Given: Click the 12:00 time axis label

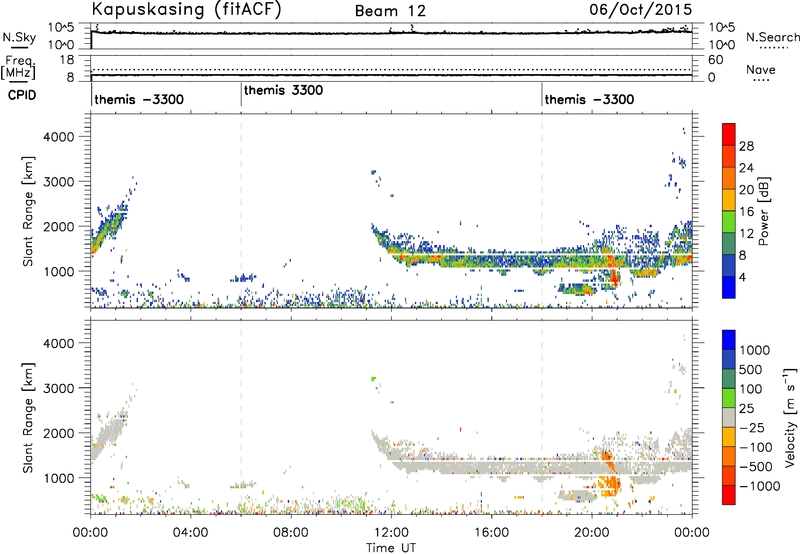Looking at the screenshot, I should coord(391,533).
